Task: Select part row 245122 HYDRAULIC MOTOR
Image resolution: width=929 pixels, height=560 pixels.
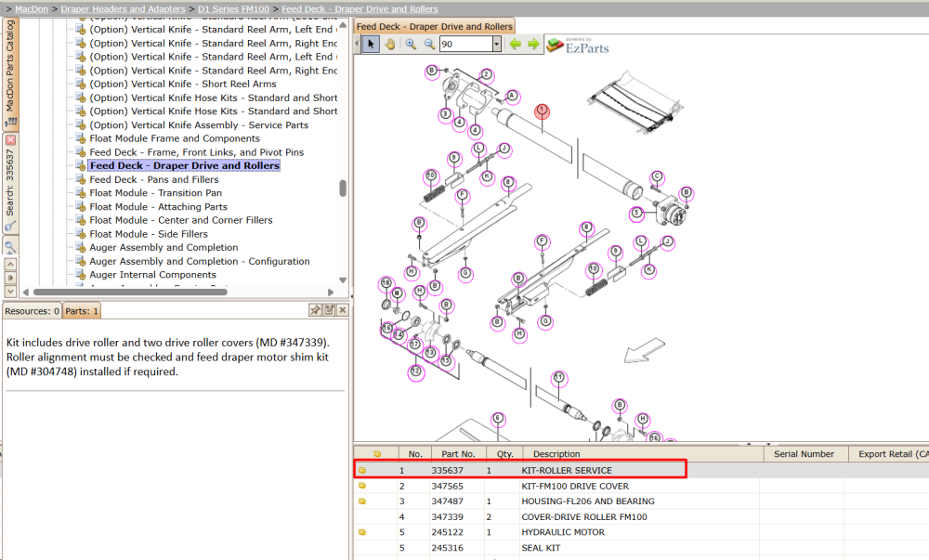Action: [641, 532]
